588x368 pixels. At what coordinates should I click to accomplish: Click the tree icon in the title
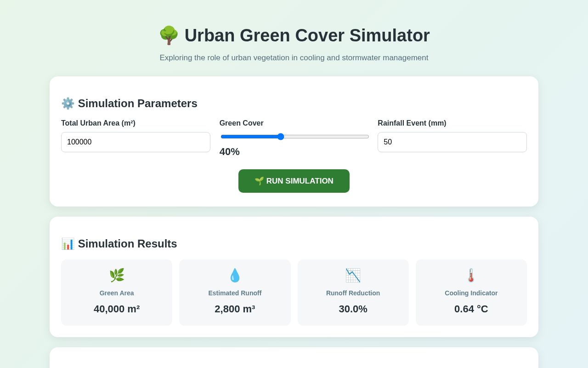(x=169, y=35)
